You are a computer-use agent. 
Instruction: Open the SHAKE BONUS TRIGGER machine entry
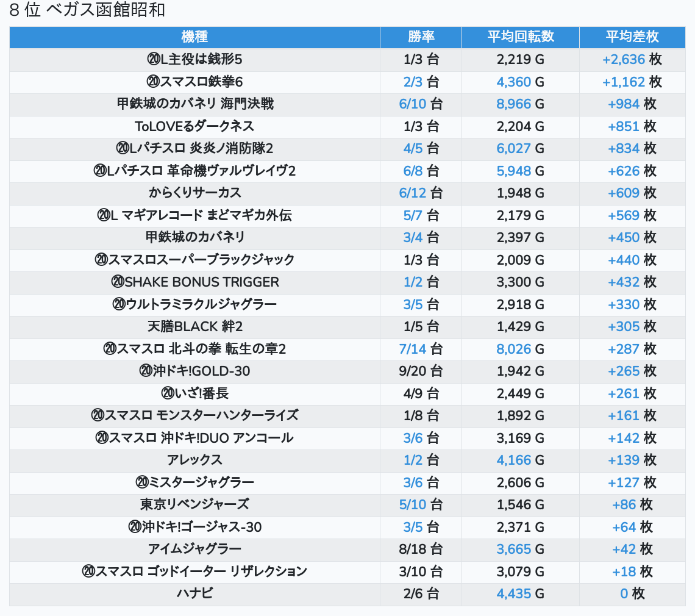194,282
